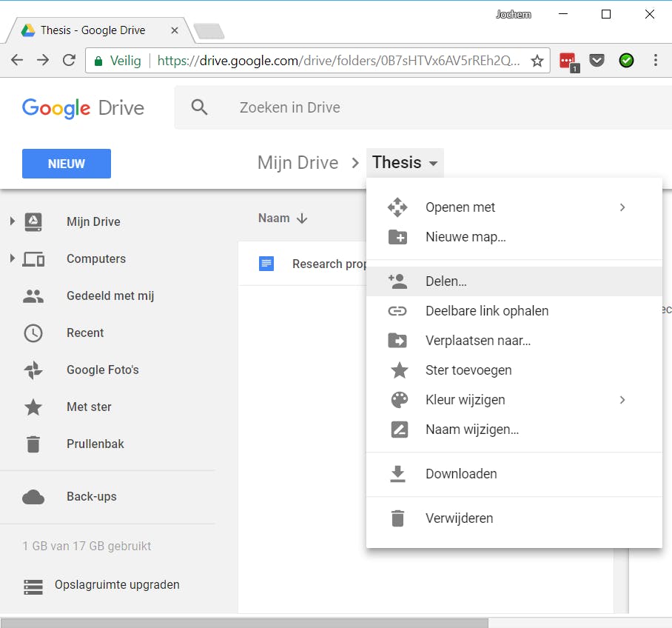The width and height of the screenshot is (672, 628).
Task: Open the Kleur wijzigen submenu arrow
Action: 622,400
